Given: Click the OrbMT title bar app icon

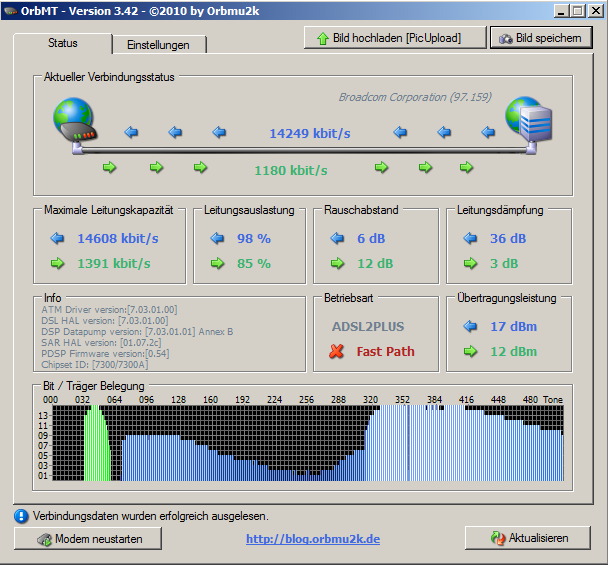Looking at the screenshot, I should [11, 10].
